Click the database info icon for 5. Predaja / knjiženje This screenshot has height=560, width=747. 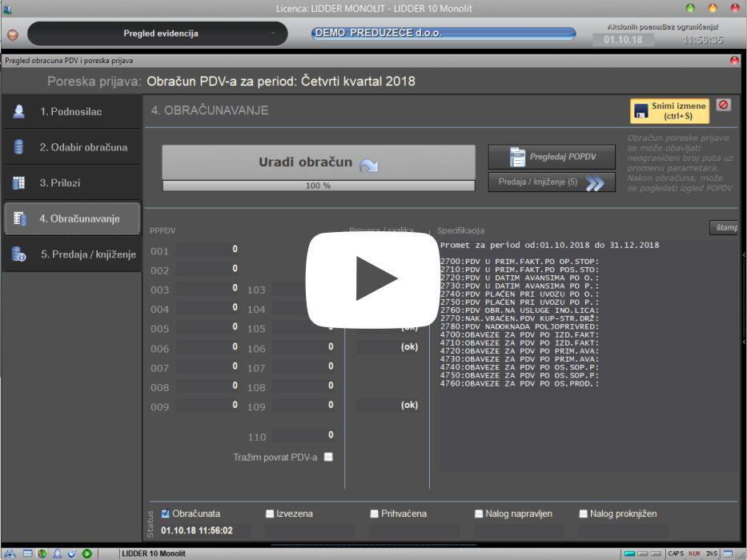[18, 254]
